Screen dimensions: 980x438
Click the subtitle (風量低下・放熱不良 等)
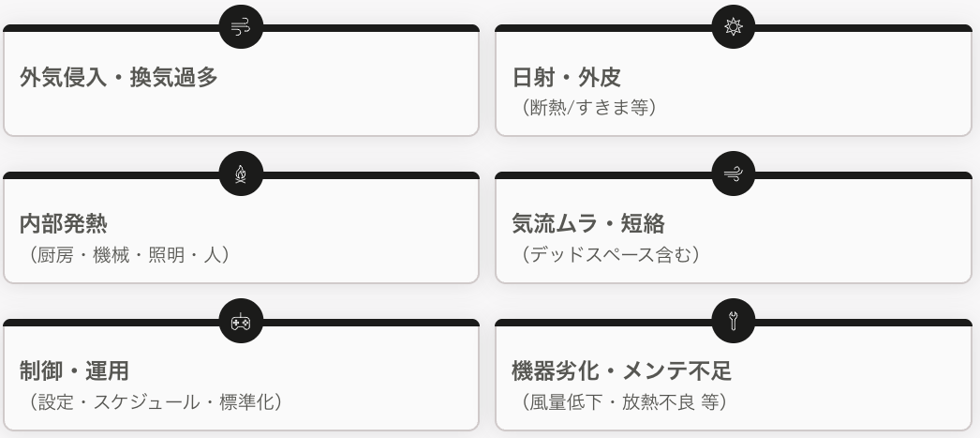coord(623,401)
